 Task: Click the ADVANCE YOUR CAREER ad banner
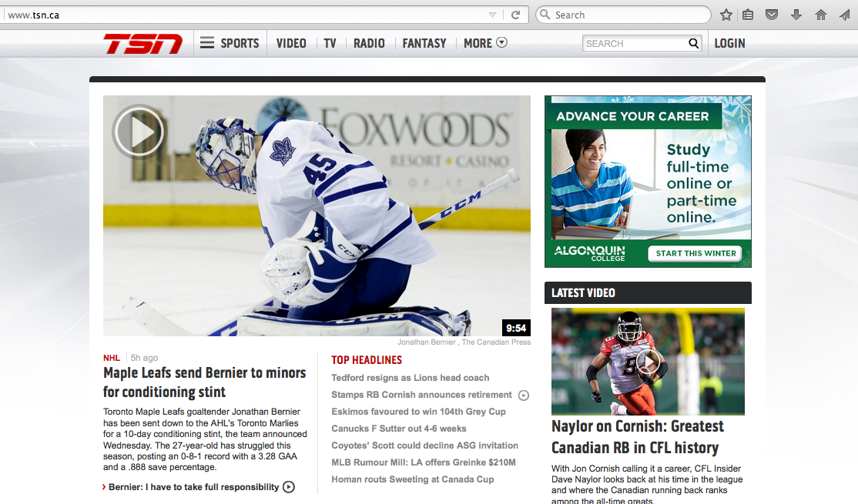632,116
